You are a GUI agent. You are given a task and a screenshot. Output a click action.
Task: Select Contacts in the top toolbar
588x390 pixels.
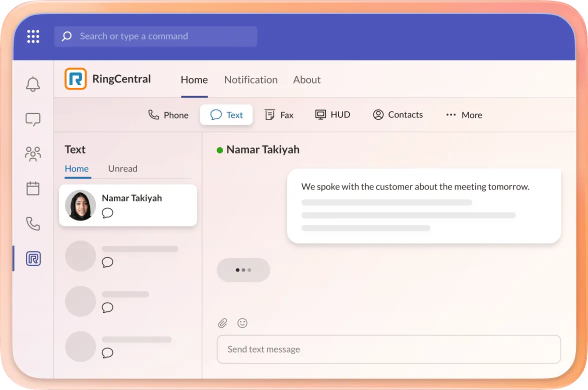(397, 114)
